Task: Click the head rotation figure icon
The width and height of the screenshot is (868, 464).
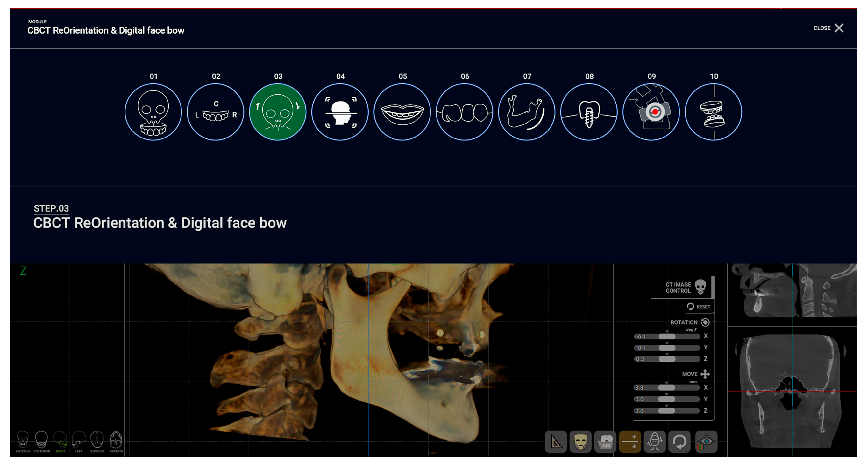Action: (654, 441)
